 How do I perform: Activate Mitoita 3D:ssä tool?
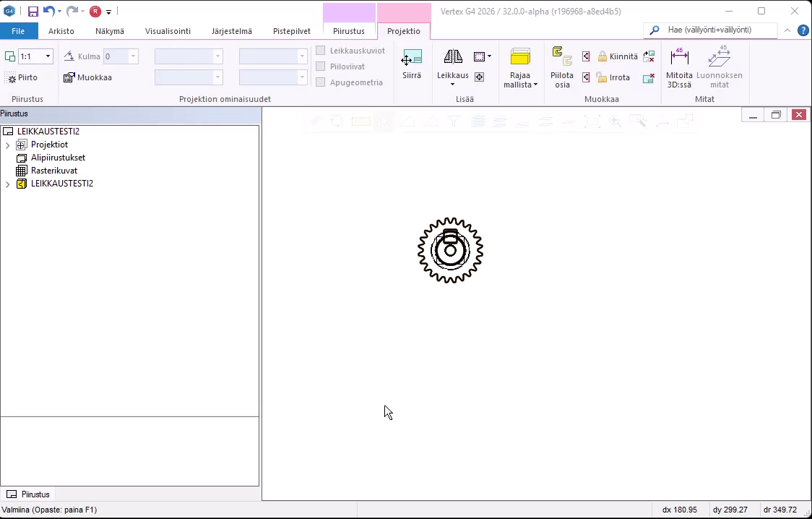pyautogui.click(x=679, y=65)
